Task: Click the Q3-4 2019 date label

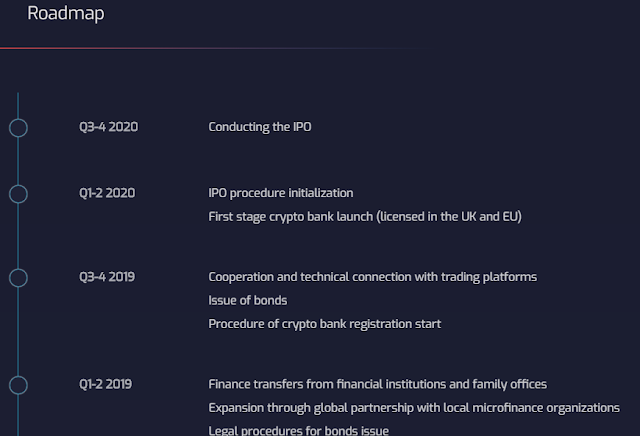Action: (108, 277)
